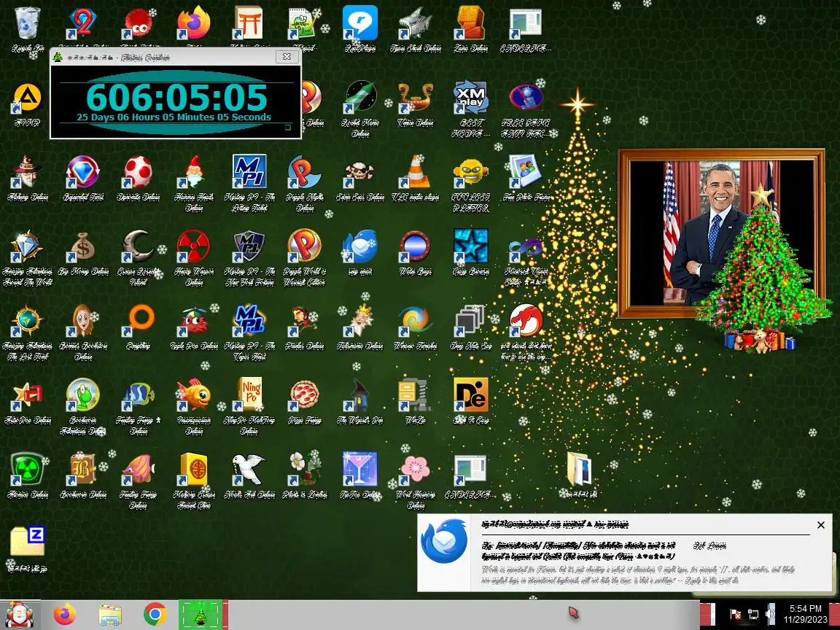Open Bookworm Deluxe book icon
The width and height of the screenshot is (840, 630).
[82, 470]
